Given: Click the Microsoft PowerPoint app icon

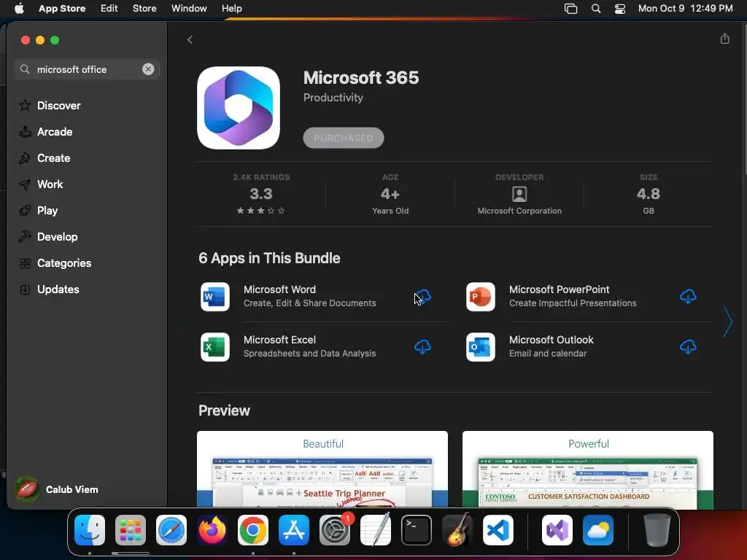Looking at the screenshot, I should pyautogui.click(x=480, y=297).
